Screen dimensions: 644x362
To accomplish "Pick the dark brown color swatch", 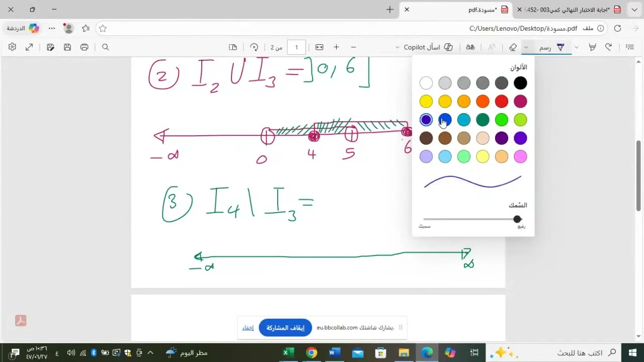I will coord(426,138).
